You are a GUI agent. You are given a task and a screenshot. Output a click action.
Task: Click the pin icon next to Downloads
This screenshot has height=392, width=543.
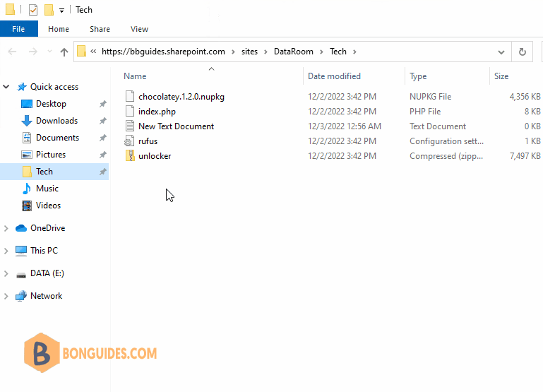(x=103, y=121)
